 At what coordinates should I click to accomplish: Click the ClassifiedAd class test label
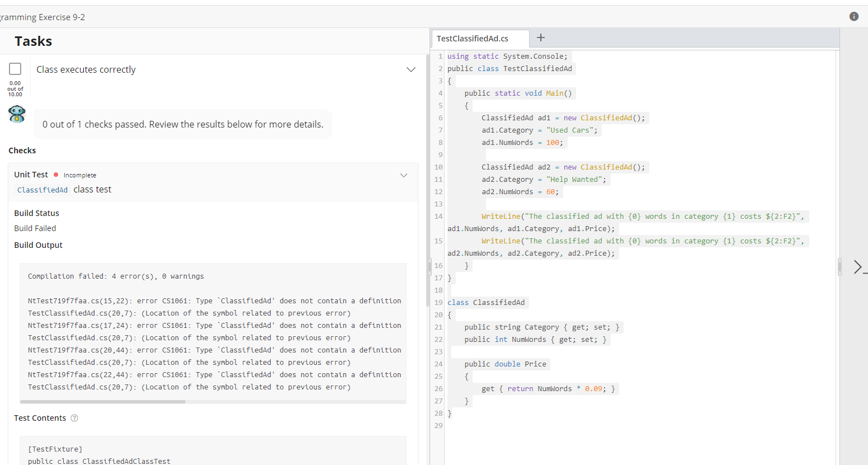click(x=64, y=190)
